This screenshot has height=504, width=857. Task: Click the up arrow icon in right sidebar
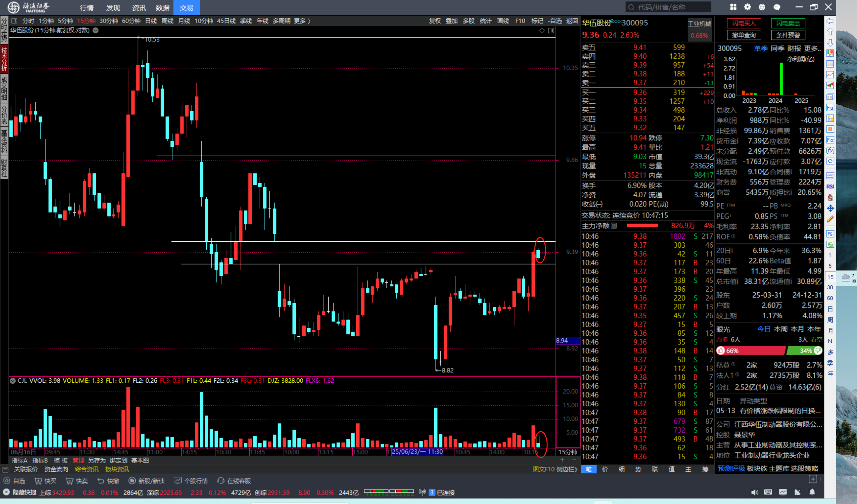(830, 32)
